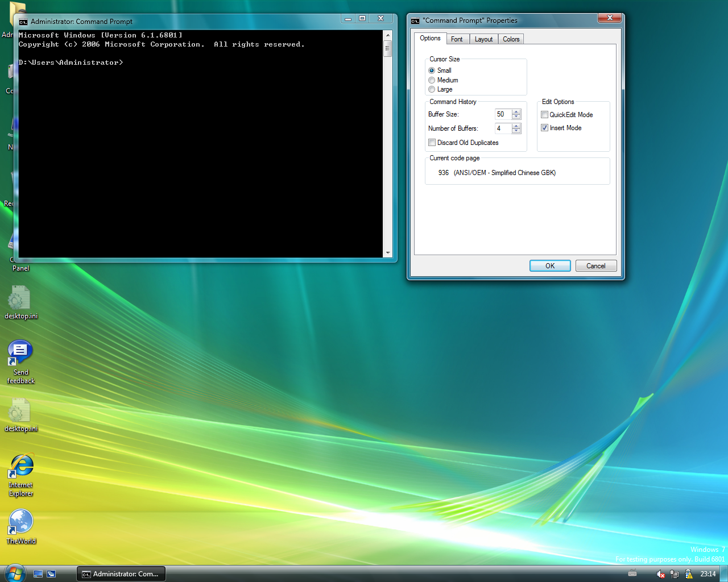This screenshot has height=582, width=728.
Task: Click the Switch between windows icon
Action: (x=51, y=574)
